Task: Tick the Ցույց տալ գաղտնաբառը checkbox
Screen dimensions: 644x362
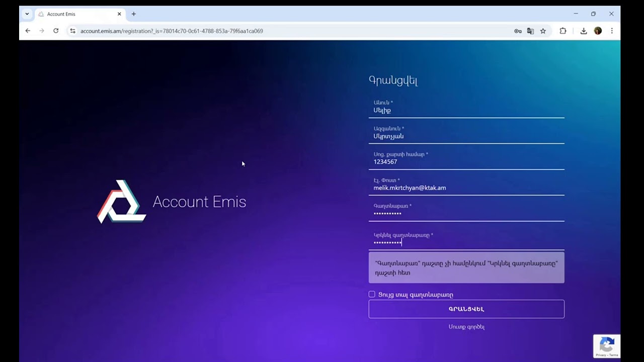Action: pyautogui.click(x=372, y=294)
